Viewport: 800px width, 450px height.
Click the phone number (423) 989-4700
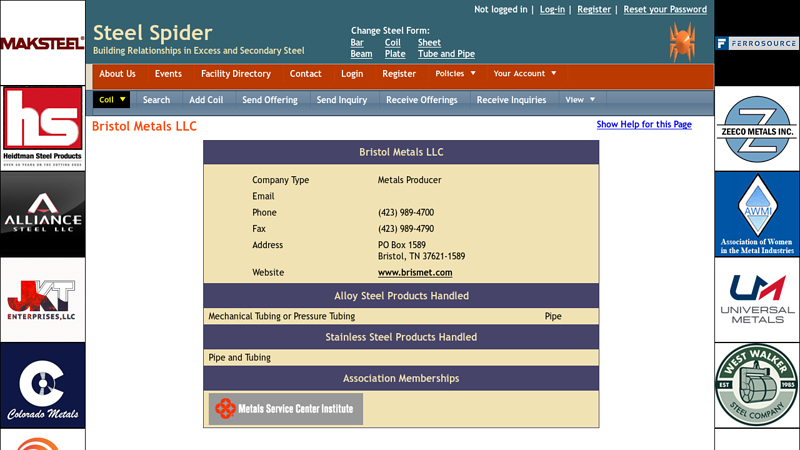[406, 212]
